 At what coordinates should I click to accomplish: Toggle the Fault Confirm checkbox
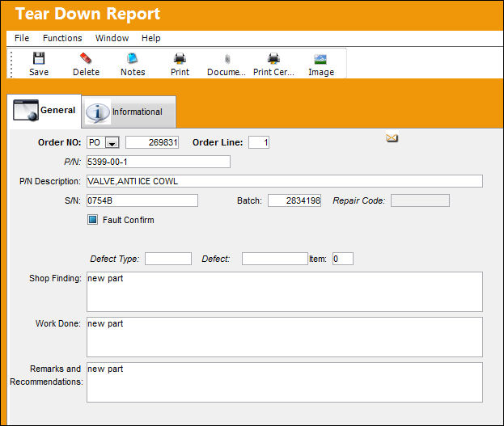pos(92,220)
